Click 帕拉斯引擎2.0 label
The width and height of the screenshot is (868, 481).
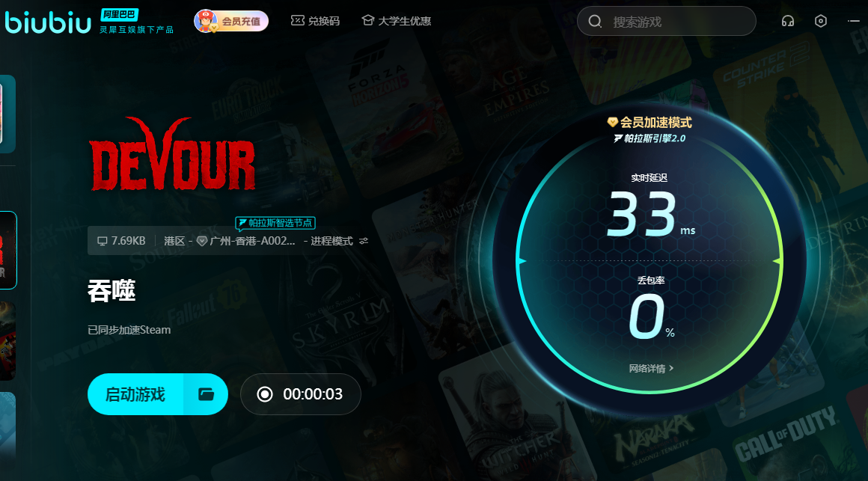(650, 138)
